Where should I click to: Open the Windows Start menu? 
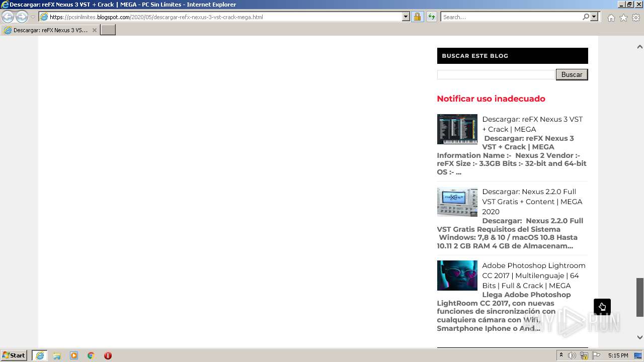[14, 355]
